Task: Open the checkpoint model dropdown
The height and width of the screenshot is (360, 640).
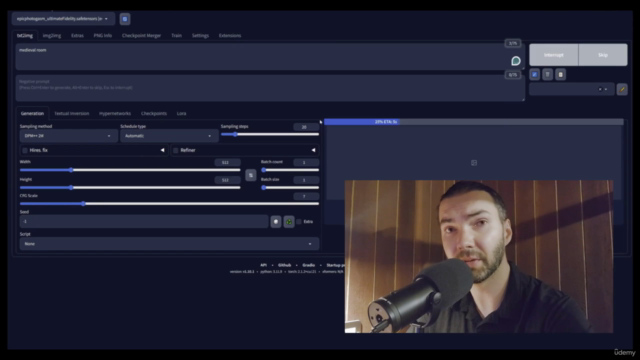Action: [63, 19]
